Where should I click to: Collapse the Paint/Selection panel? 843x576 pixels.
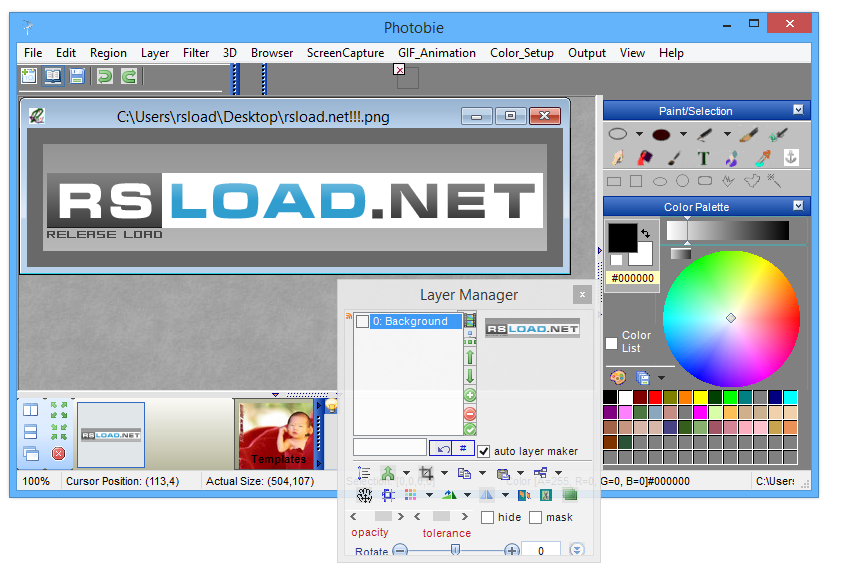tap(798, 110)
